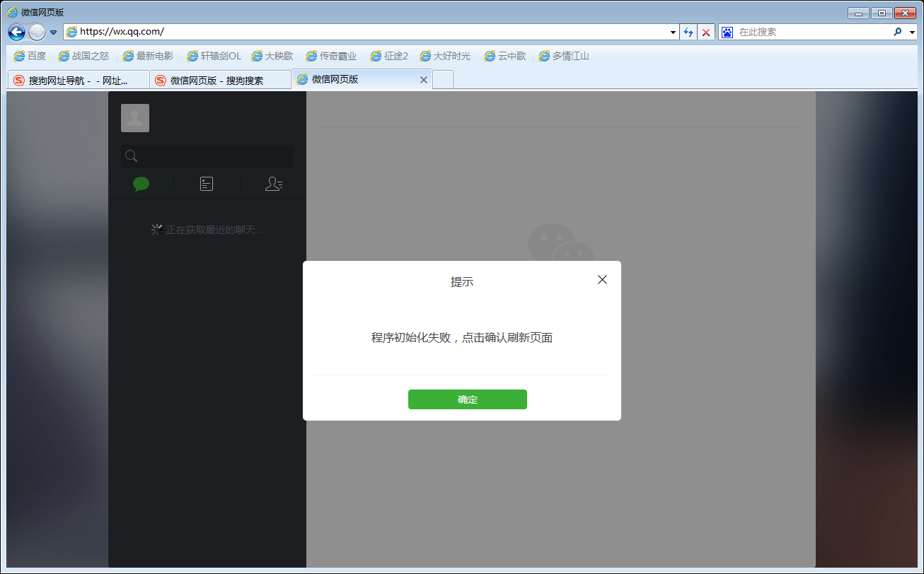Select the WeChat articles reading tab icon
Image resolution: width=924 pixels, height=574 pixels.
(207, 184)
